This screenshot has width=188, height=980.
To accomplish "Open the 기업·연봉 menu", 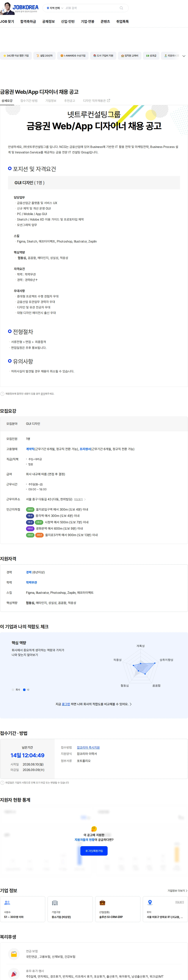I will pyautogui.click(x=87, y=22).
